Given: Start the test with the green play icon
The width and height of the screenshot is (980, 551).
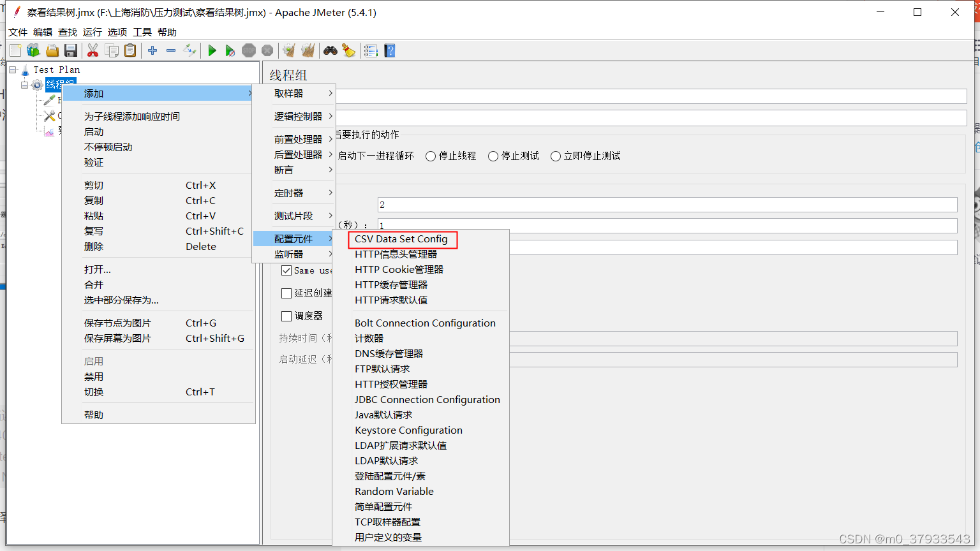Looking at the screenshot, I should (212, 50).
